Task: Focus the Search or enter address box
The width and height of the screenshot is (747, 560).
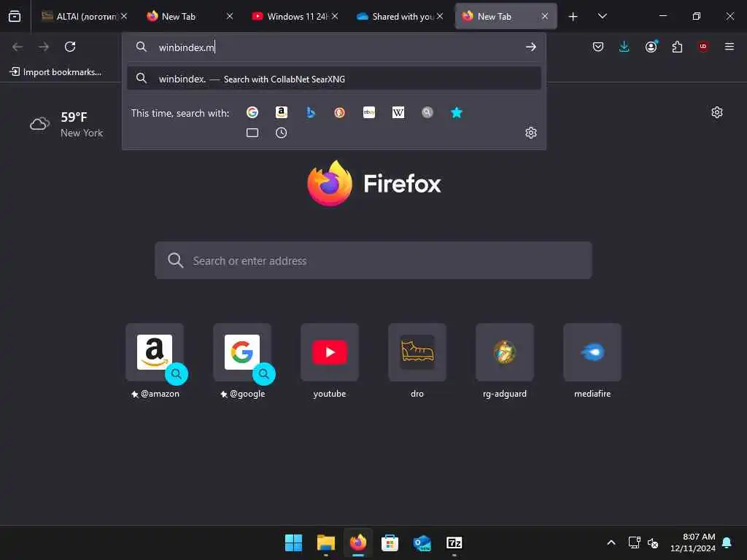Action: click(x=373, y=260)
